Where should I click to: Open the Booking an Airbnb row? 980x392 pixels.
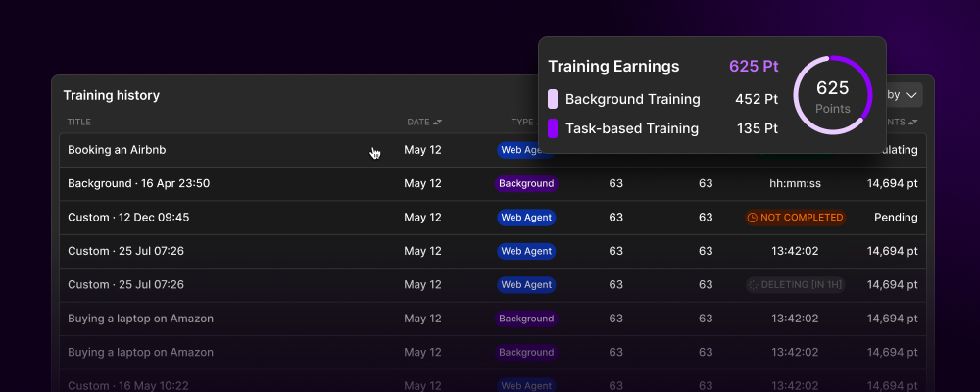[x=493, y=150]
